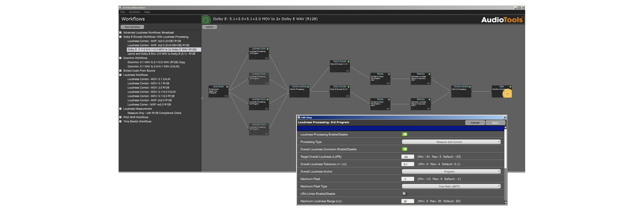Viewport: 644px width, 209px height.
Task: Open the File menu
Action: (123, 12)
